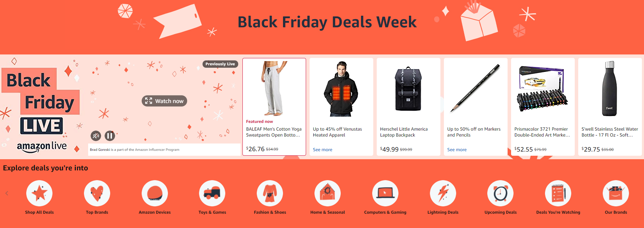Click See more on Venustas Heated Apparel
Screen dimensions: 644x228
pos(322,149)
